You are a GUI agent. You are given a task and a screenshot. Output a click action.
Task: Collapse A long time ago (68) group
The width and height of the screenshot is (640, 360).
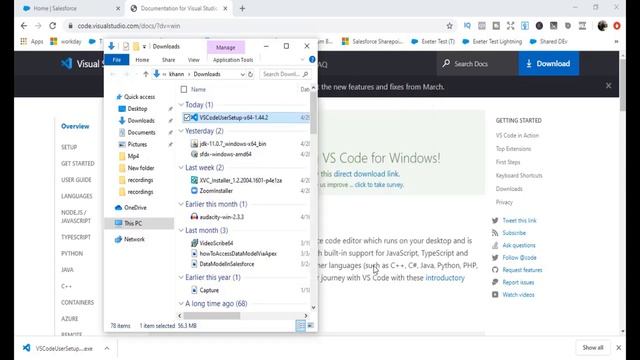coord(181,303)
